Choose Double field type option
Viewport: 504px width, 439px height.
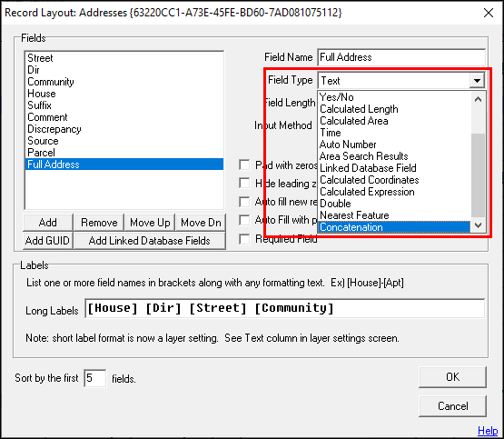click(394, 204)
